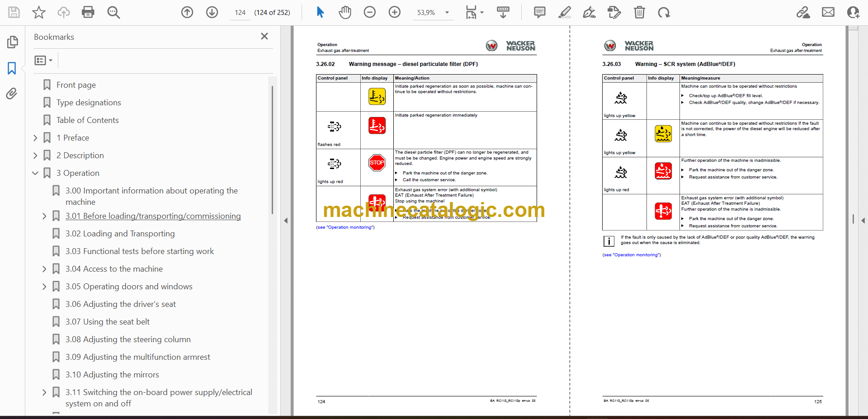Viewport: 868px width, 419px height.
Task: Rotate the page view
Action: [664, 12]
